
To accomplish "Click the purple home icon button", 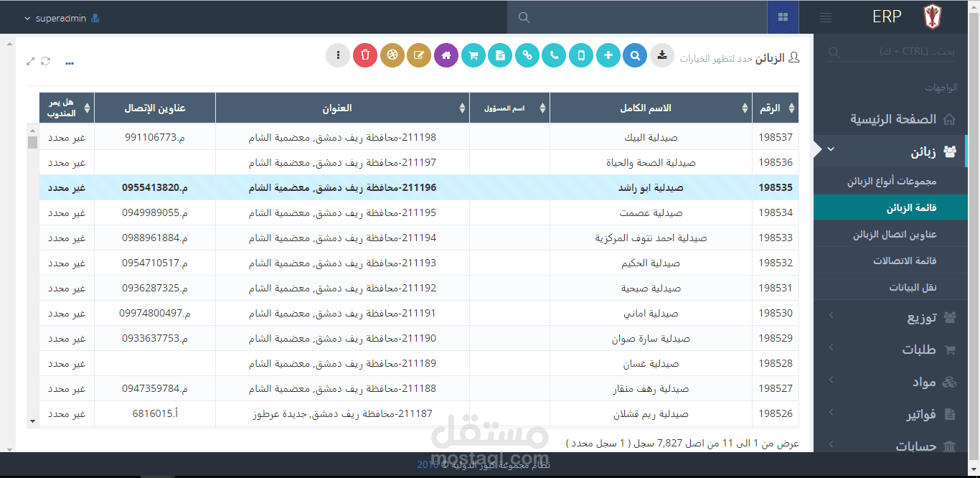I will [446, 55].
